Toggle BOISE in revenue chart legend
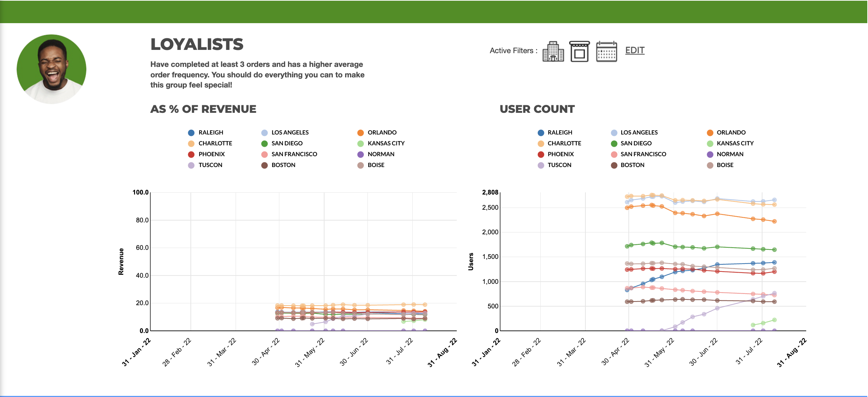The image size is (868, 397). [376, 165]
